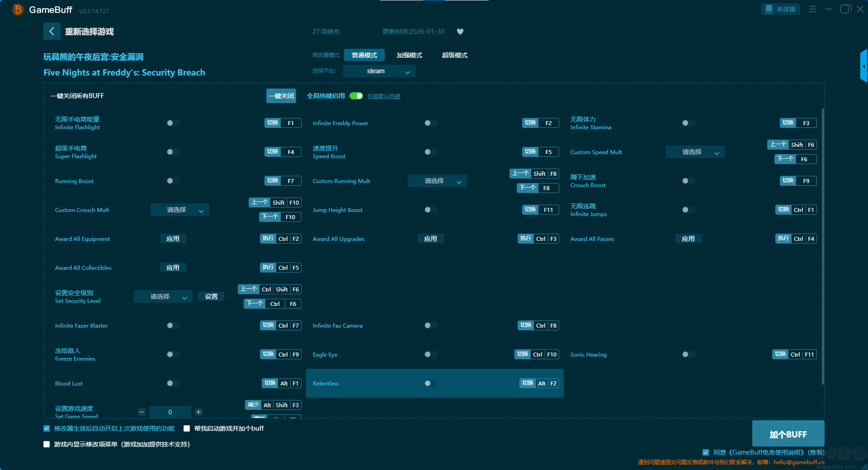This screenshot has height=470, width=868.
Task: Check in-game trainer menu display checkbox
Action: pyautogui.click(x=47, y=444)
